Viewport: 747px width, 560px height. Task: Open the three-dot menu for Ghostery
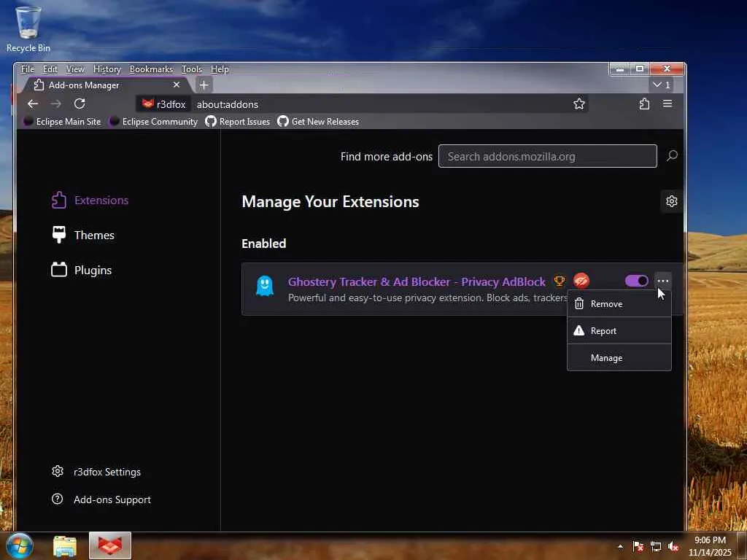662,281
